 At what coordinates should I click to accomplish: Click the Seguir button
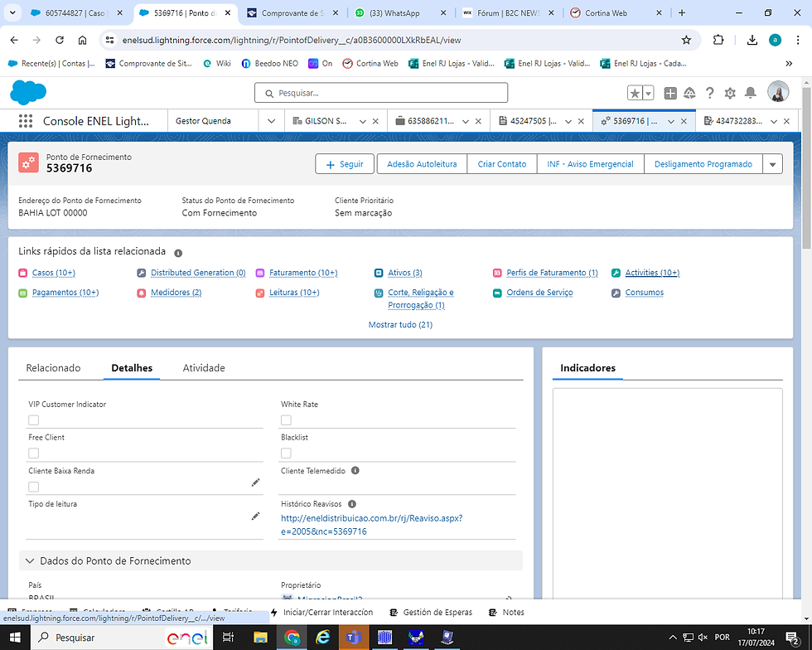pyautogui.click(x=345, y=164)
